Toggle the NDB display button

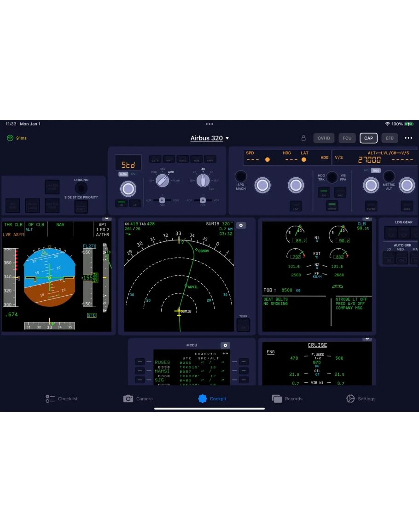(196, 159)
